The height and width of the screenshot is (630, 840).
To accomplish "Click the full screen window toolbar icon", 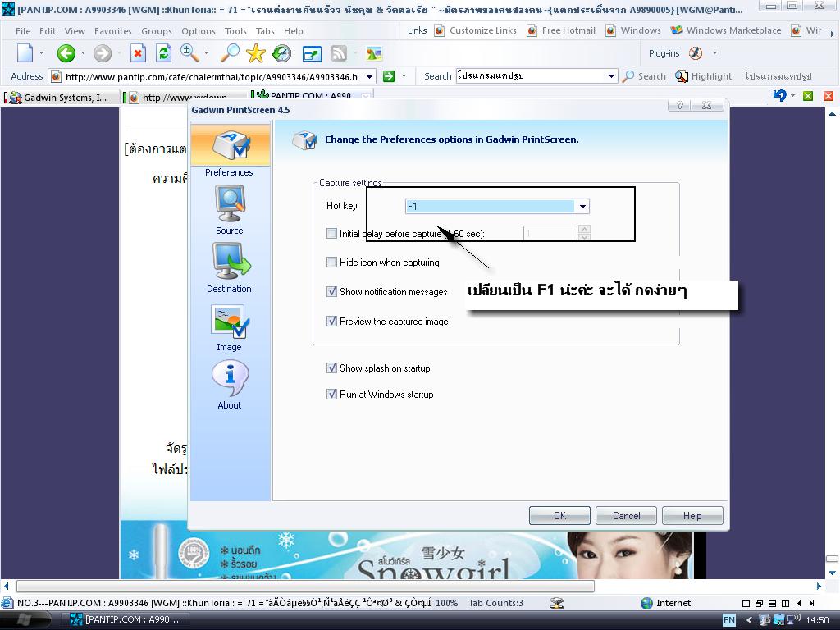I will point(312,53).
